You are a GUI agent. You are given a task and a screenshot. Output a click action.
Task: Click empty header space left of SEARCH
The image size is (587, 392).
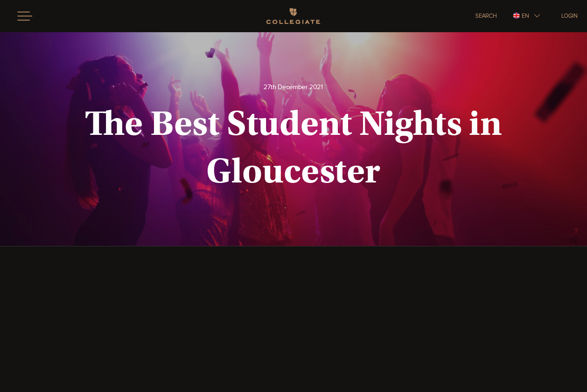tap(397, 16)
